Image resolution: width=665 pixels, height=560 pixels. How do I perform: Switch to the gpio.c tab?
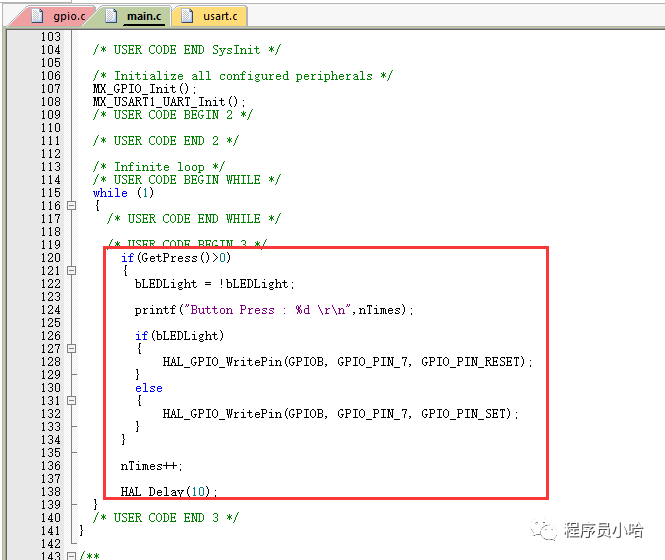click(x=69, y=16)
